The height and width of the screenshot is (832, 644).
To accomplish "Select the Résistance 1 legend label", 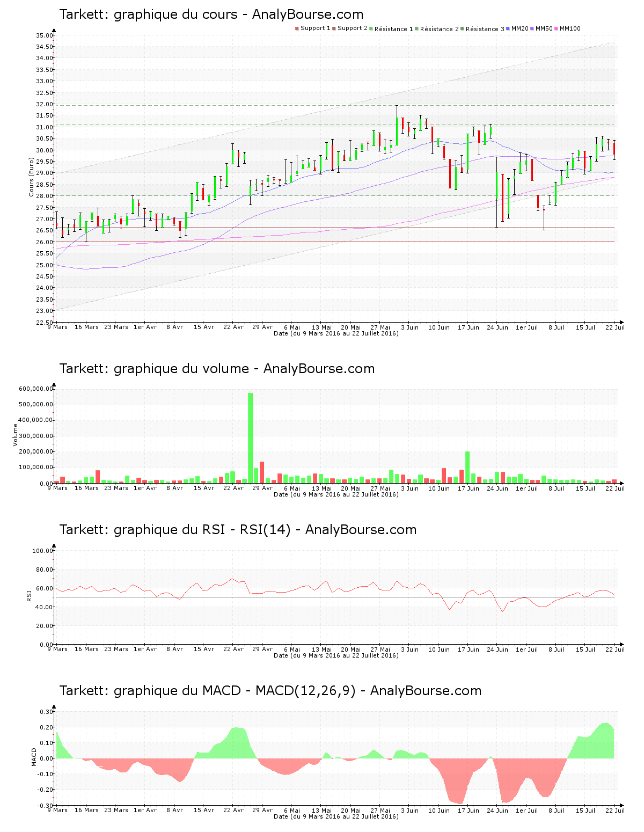I will point(394,28).
